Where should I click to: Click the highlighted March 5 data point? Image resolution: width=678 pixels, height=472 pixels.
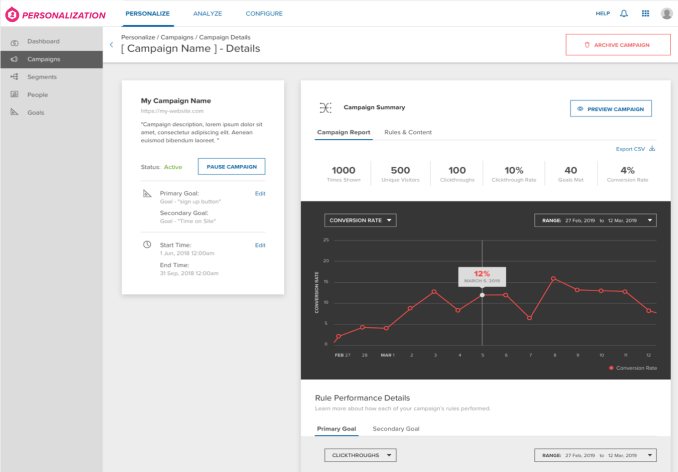(482, 295)
